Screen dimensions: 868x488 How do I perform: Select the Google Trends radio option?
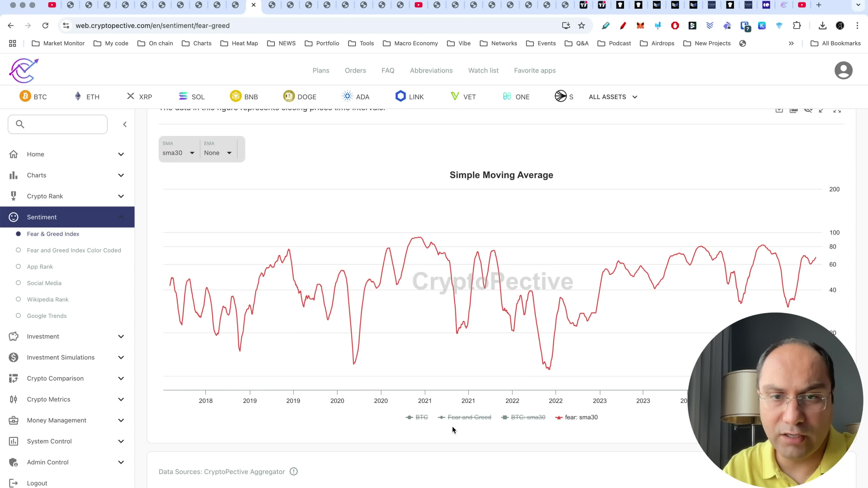click(x=19, y=316)
